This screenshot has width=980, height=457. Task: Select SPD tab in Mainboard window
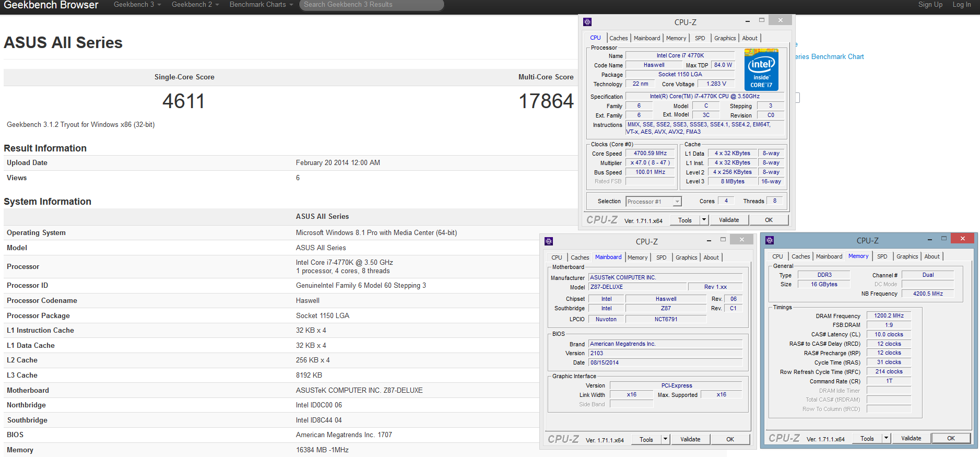point(662,257)
